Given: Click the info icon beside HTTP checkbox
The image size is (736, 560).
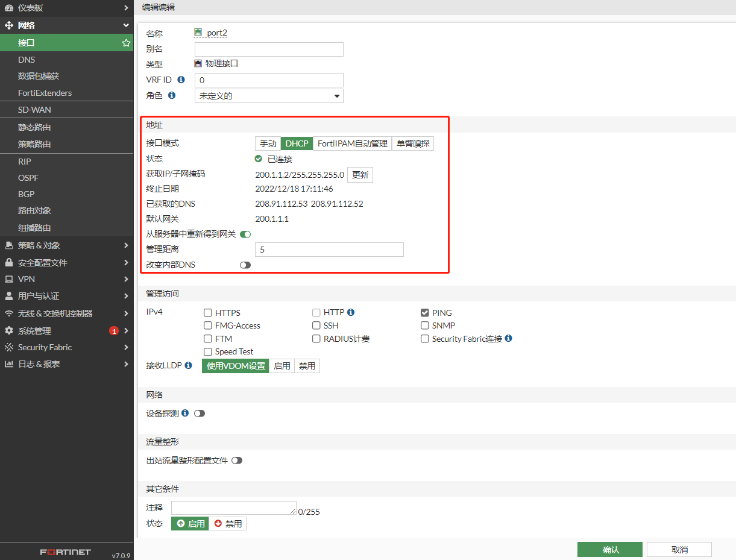Looking at the screenshot, I should point(351,312).
